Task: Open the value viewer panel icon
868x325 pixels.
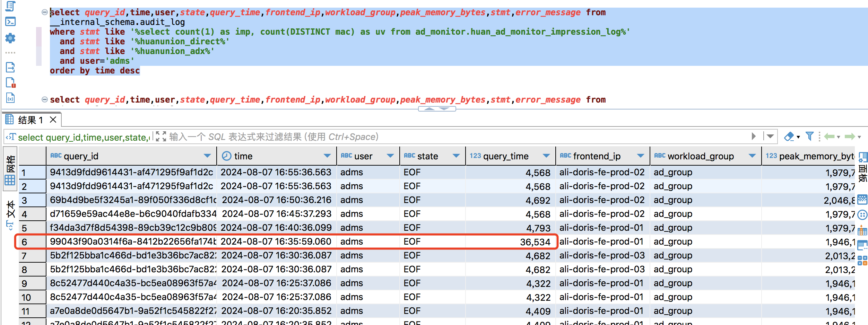Action: (862, 200)
